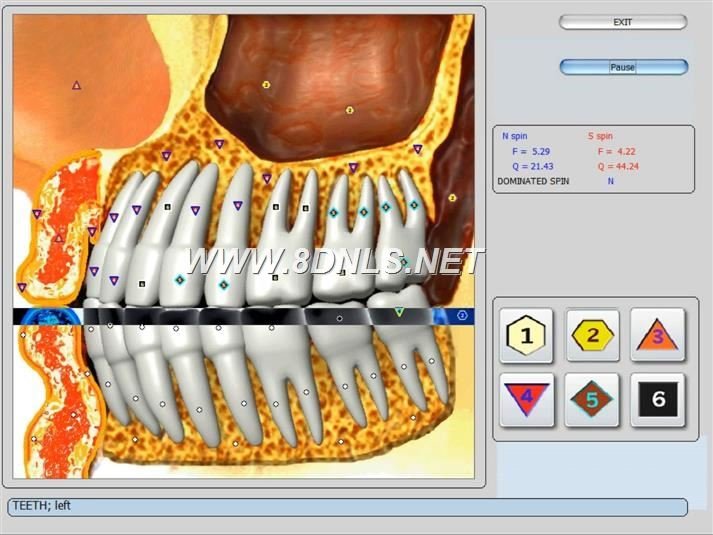Click the N spin Q = 21.43 value
Image resolution: width=713 pixels, height=535 pixels.
tap(533, 166)
